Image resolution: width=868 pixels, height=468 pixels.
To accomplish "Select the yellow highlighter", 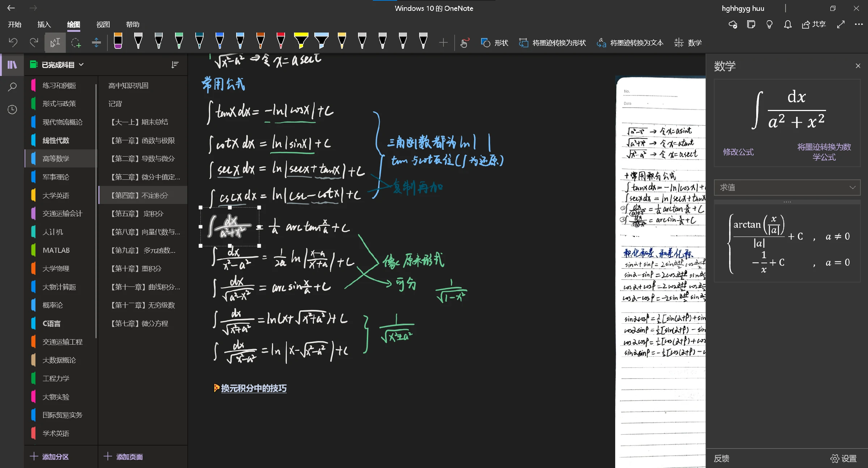I will pyautogui.click(x=301, y=41).
